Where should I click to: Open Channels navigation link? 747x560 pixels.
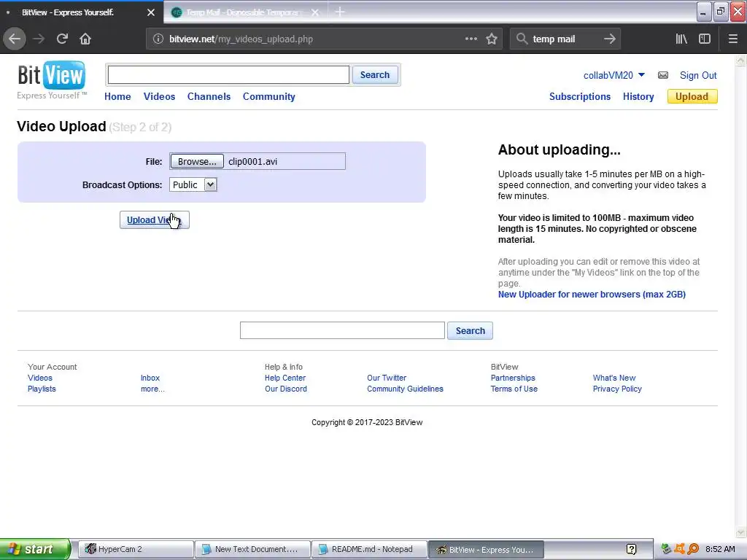pos(209,96)
